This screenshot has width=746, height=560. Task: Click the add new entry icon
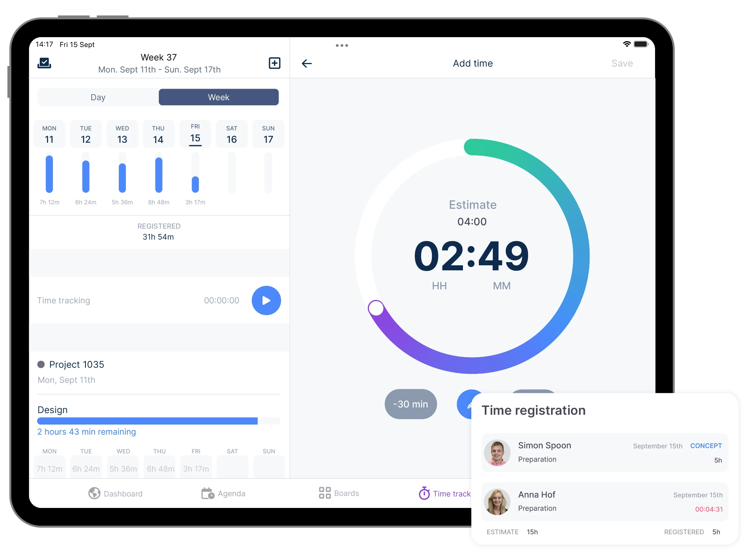click(274, 63)
